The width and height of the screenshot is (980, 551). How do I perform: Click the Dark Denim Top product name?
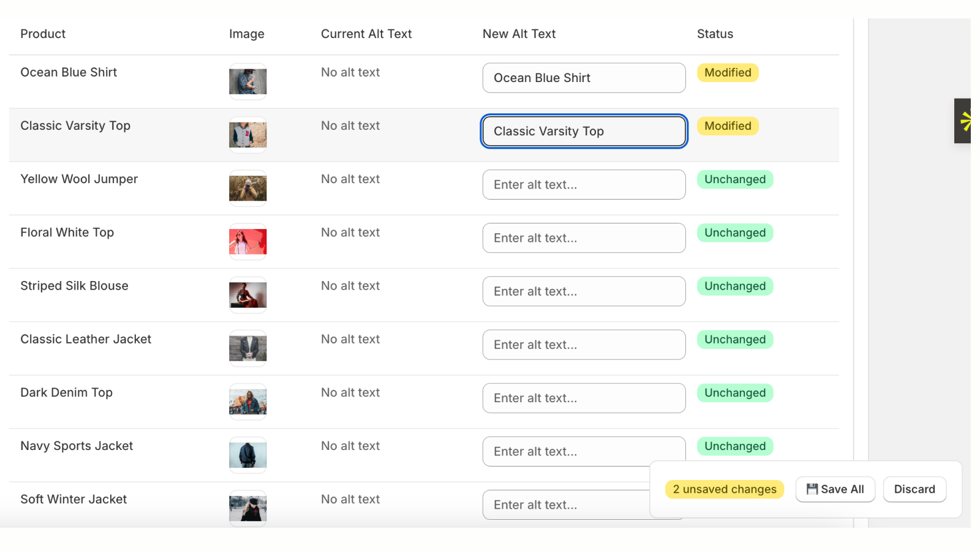pyautogui.click(x=66, y=392)
